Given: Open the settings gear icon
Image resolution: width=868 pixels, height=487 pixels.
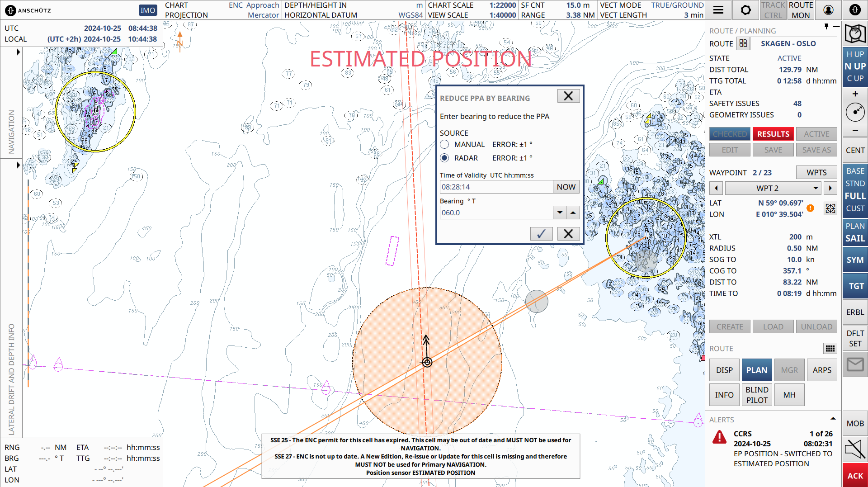Looking at the screenshot, I should point(745,9).
